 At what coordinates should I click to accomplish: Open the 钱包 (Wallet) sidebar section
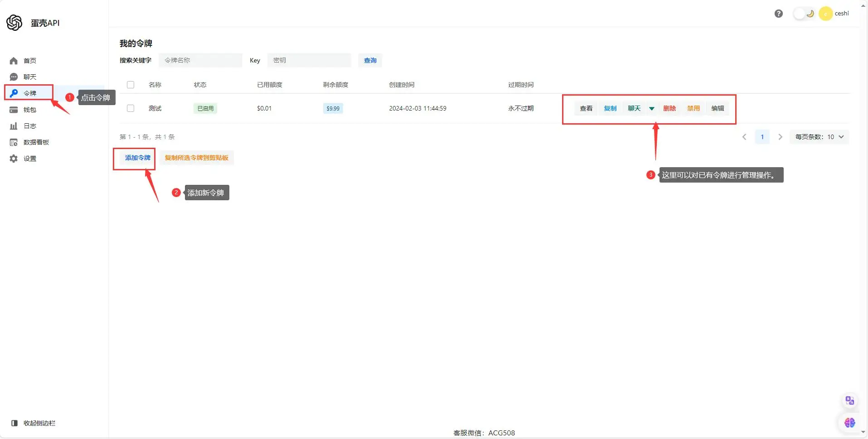pyautogui.click(x=29, y=109)
